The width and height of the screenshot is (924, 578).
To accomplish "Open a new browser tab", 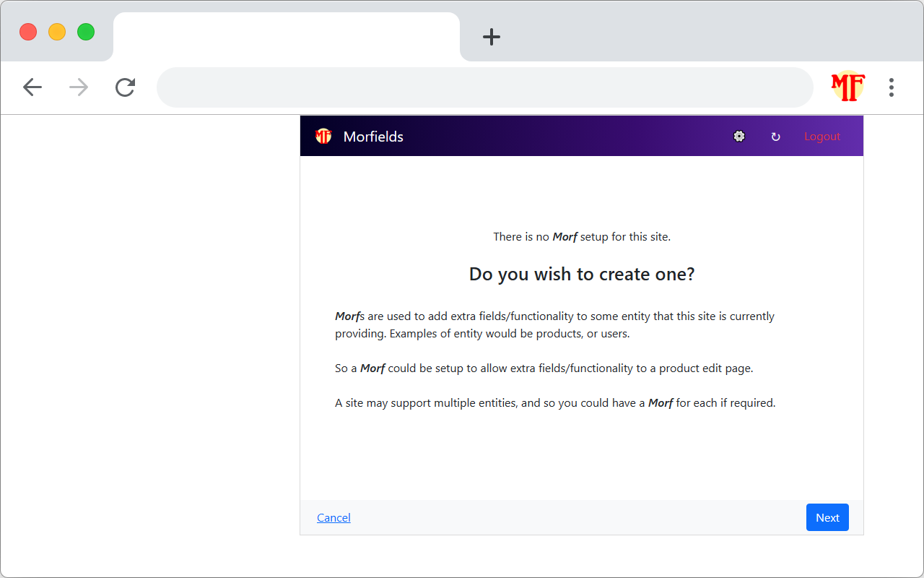I will [x=492, y=37].
